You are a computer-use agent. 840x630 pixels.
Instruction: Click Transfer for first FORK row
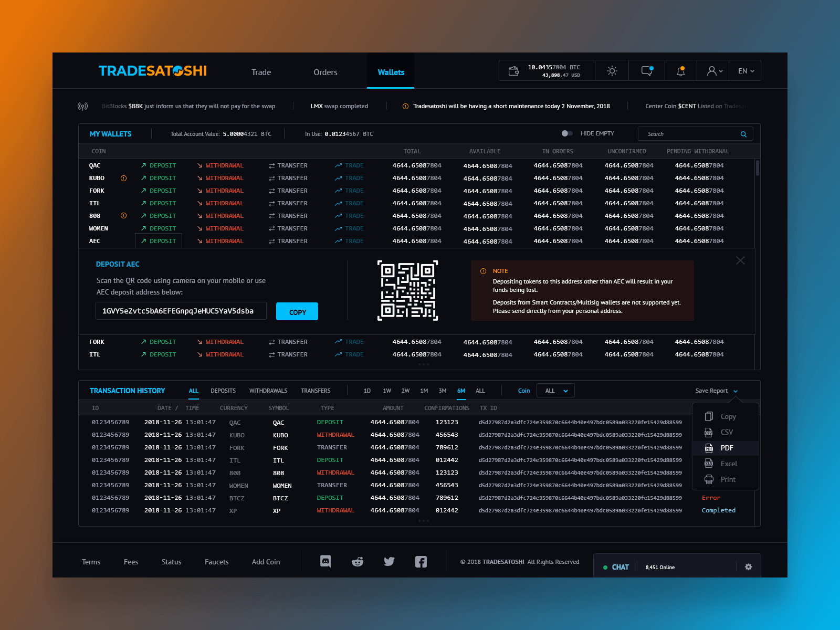pyautogui.click(x=288, y=191)
